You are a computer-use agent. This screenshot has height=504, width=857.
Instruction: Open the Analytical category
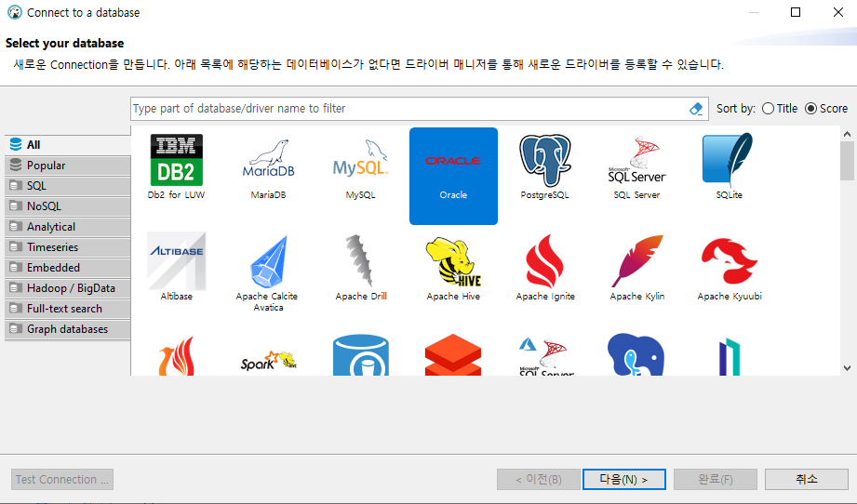[68, 227]
